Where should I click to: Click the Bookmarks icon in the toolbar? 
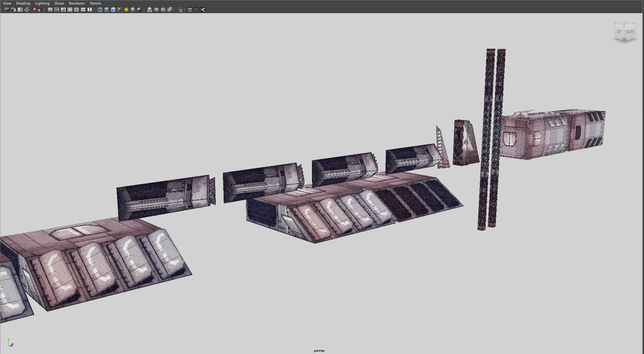click(20, 10)
